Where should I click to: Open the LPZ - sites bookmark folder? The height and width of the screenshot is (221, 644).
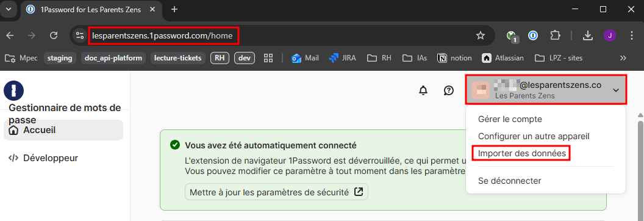tap(559, 58)
